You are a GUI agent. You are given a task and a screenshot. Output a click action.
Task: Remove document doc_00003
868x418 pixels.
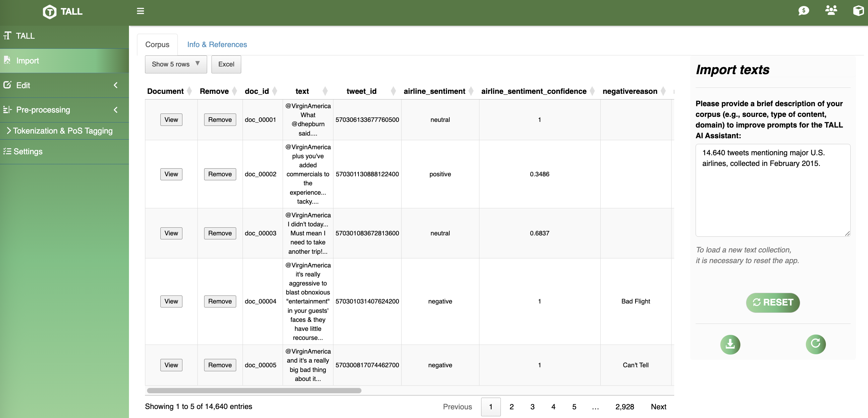coord(220,233)
